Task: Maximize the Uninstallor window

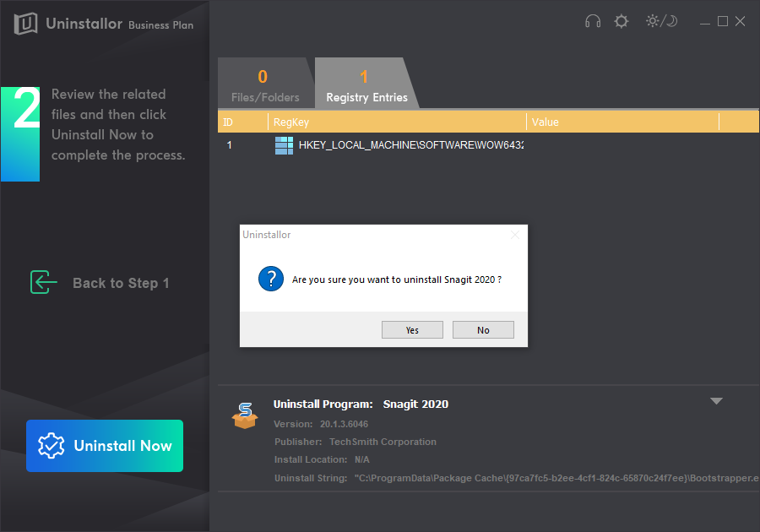Action: point(722,21)
